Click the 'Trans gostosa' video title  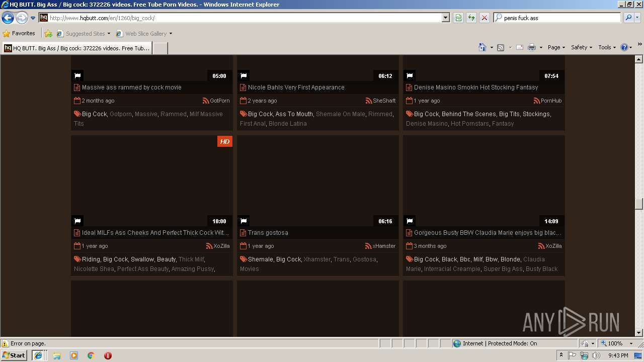pos(268,233)
